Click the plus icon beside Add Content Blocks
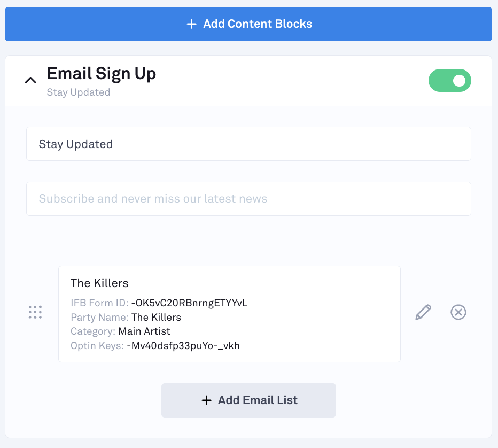 191,24
